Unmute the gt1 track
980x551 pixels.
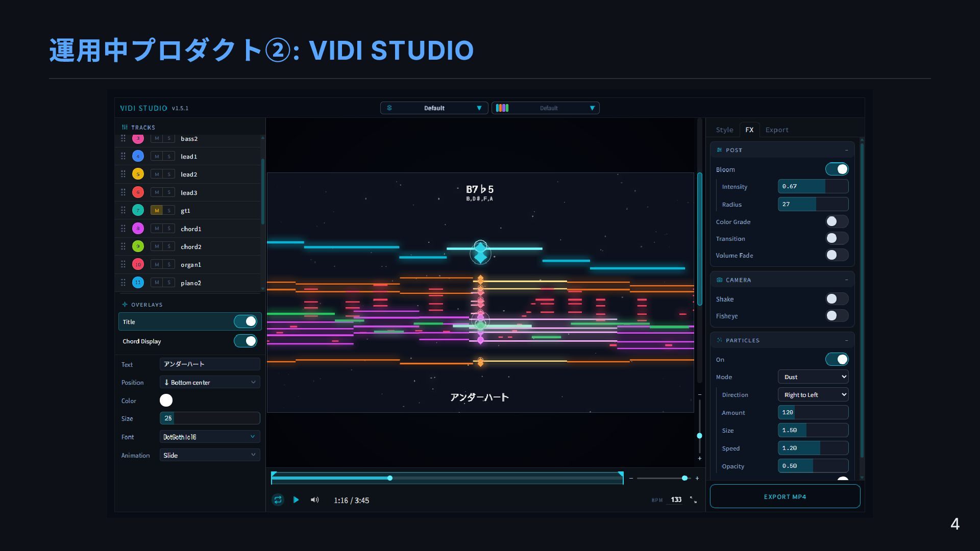pyautogui.click(x=157, y=211)
